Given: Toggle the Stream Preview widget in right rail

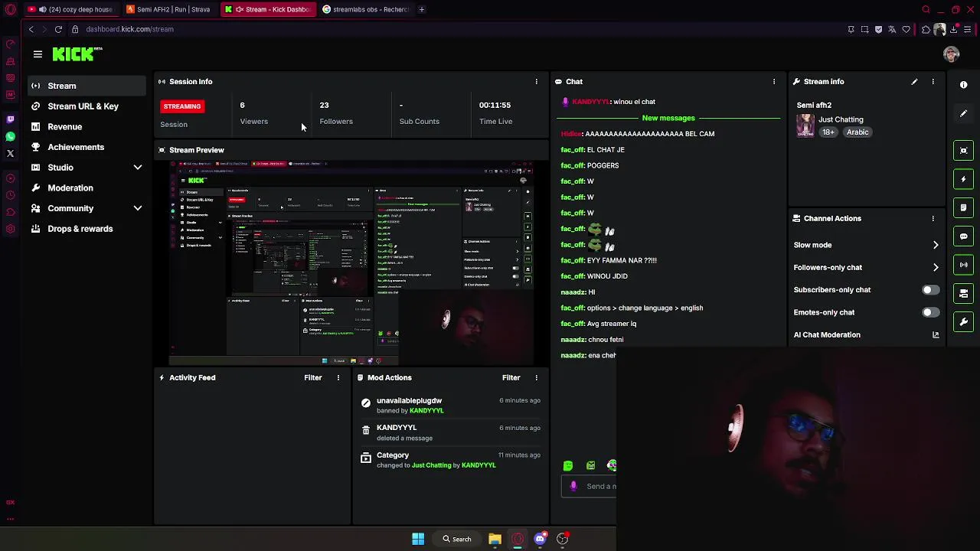Looking at the screenshot, I should [963, 150].
